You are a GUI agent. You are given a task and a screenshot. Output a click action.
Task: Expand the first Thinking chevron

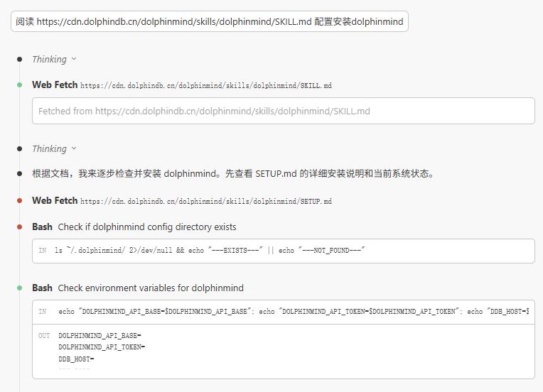coord(74,59)
